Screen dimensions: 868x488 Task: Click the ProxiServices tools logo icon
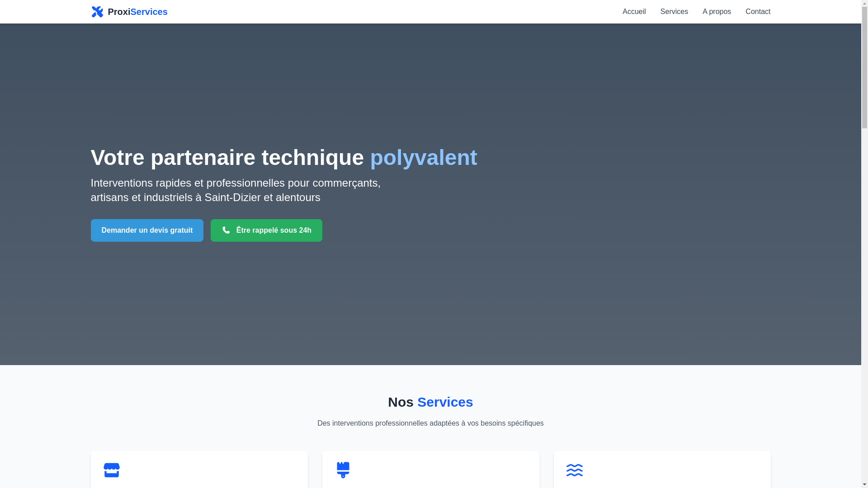[97, 12]
